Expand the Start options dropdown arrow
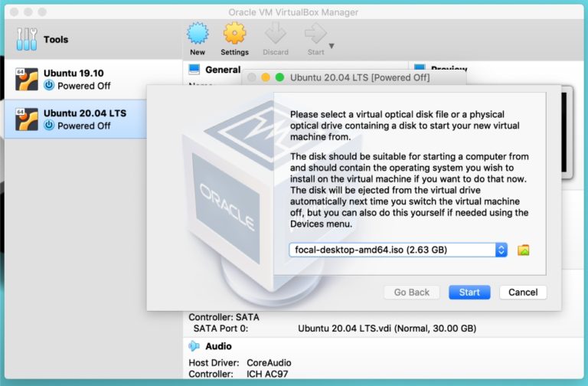The width and height of the screenshot is (588, 386). point(332,46)
